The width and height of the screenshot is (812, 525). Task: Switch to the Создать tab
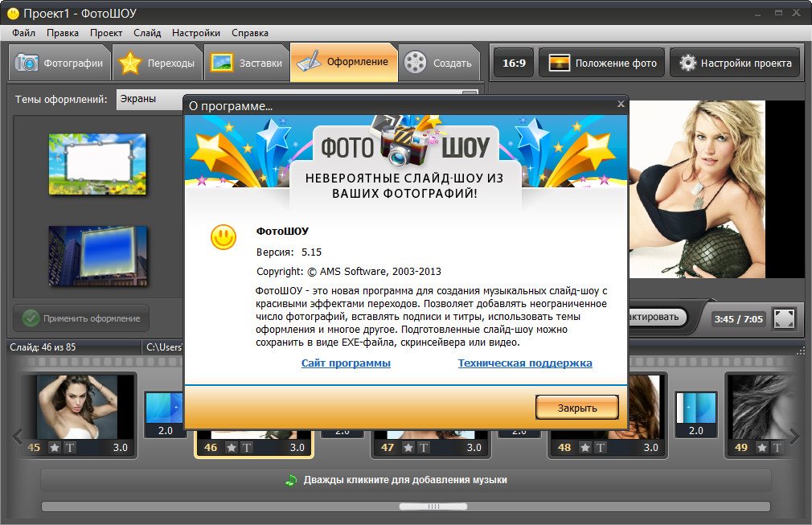point(439,63)
